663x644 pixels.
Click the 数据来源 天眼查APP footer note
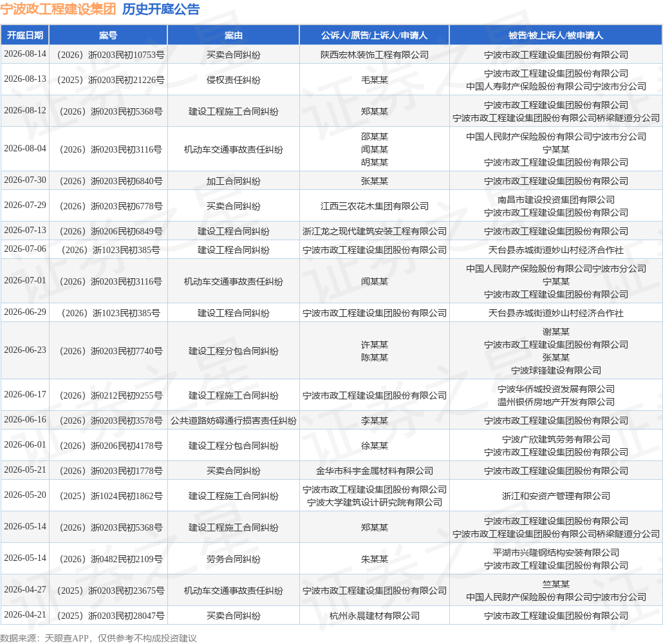click(98, 638)
